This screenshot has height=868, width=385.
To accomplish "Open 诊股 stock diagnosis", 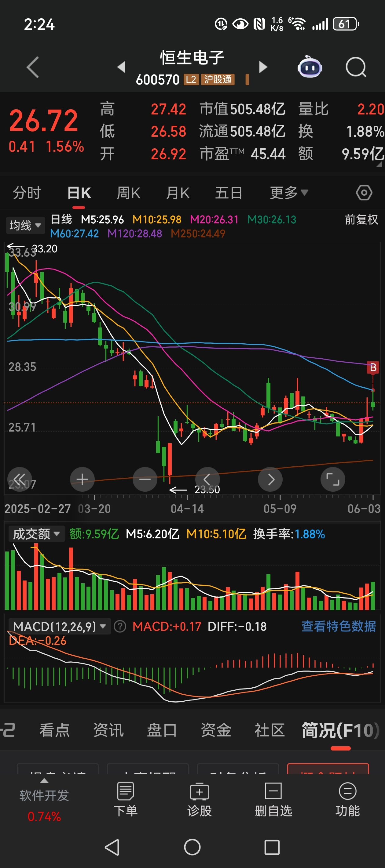I will [200, 800].
